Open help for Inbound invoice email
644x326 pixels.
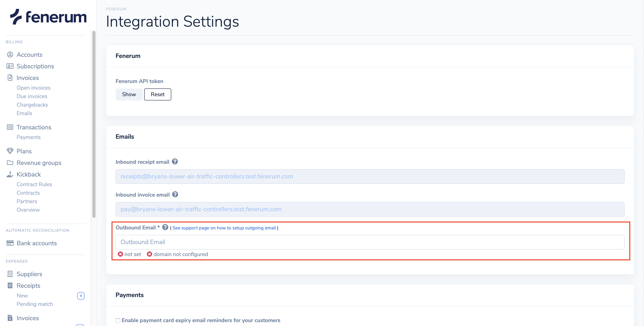tap(175, 194)
